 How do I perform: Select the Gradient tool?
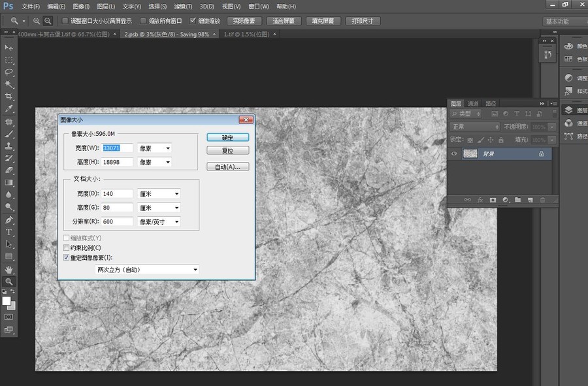point(8,182)
